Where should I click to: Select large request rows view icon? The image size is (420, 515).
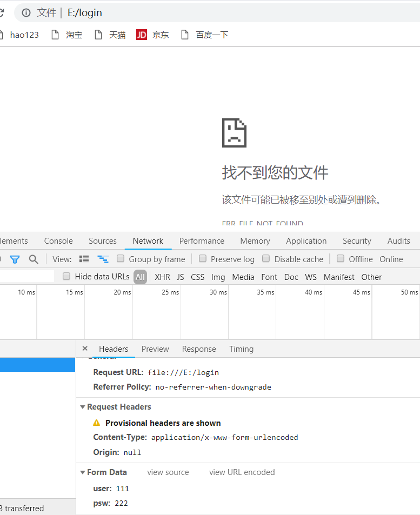(84, 259)
